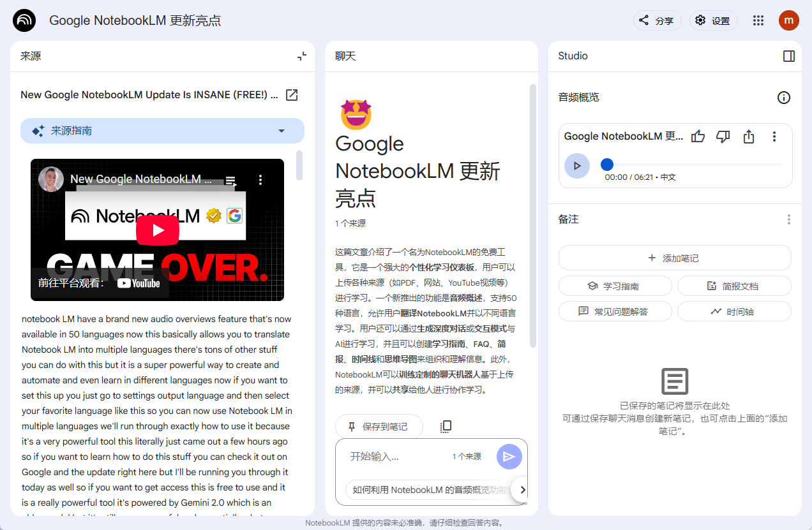
Task: Click source title New Google NotebookLM Update
Action: coord(149,95)
